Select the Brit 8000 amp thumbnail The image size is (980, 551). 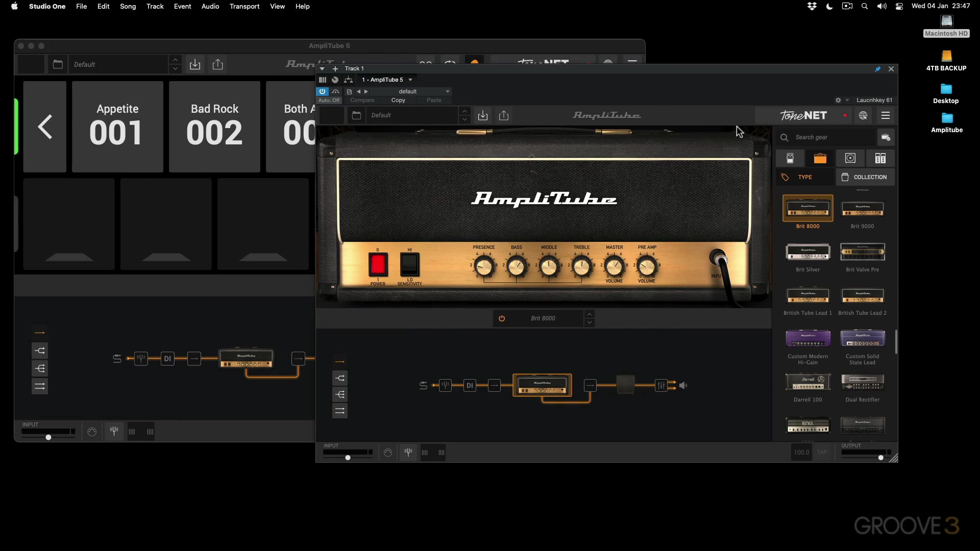[808, 208]
